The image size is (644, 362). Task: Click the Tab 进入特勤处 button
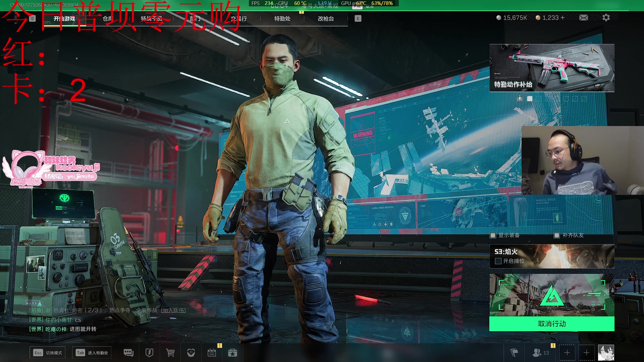coord(92,353)
